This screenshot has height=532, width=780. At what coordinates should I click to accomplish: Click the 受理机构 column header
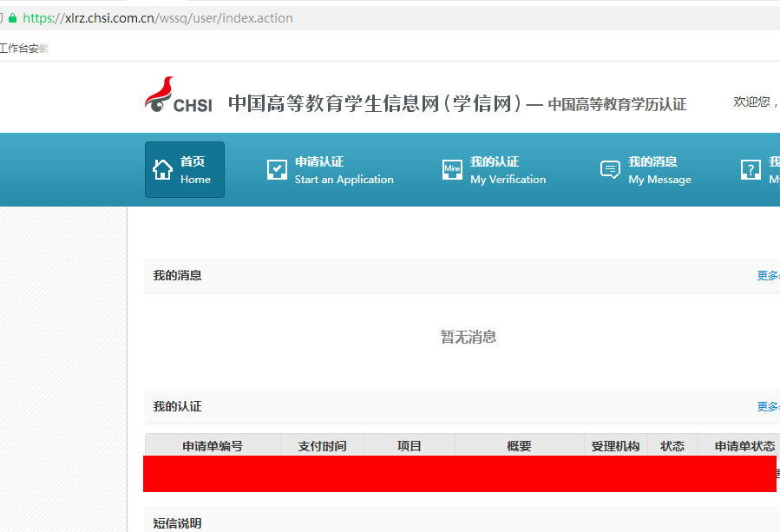tap(615, 446)
